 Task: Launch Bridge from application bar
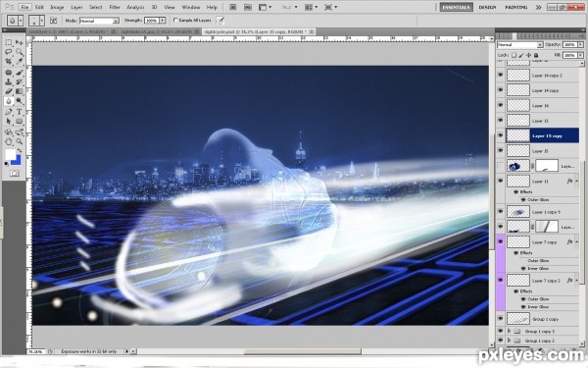[233, 7]
